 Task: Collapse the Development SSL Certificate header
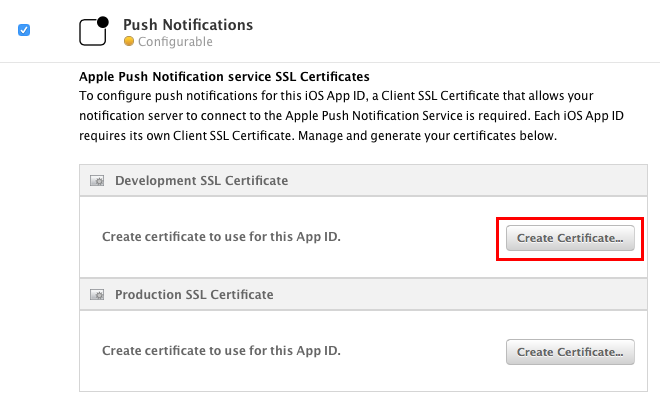pyautogui.click(x=363, y=181)
